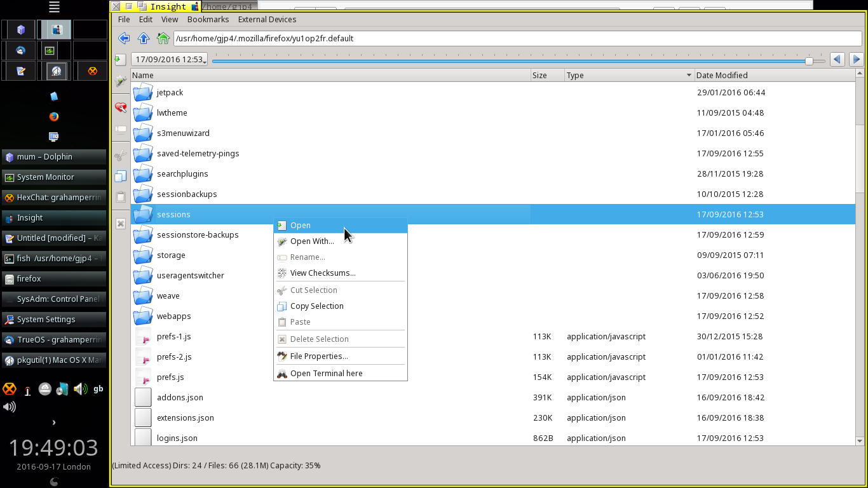Click the gb keyboard layout indicator
868x488 pixels.
tap(98, 389)
